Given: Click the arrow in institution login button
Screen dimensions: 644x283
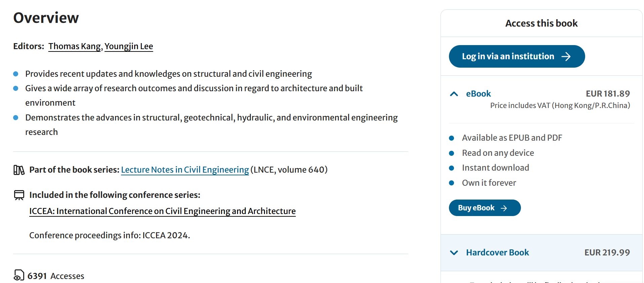Looking at the screenshot, I should pyautogui.click(x=566, y=57).
